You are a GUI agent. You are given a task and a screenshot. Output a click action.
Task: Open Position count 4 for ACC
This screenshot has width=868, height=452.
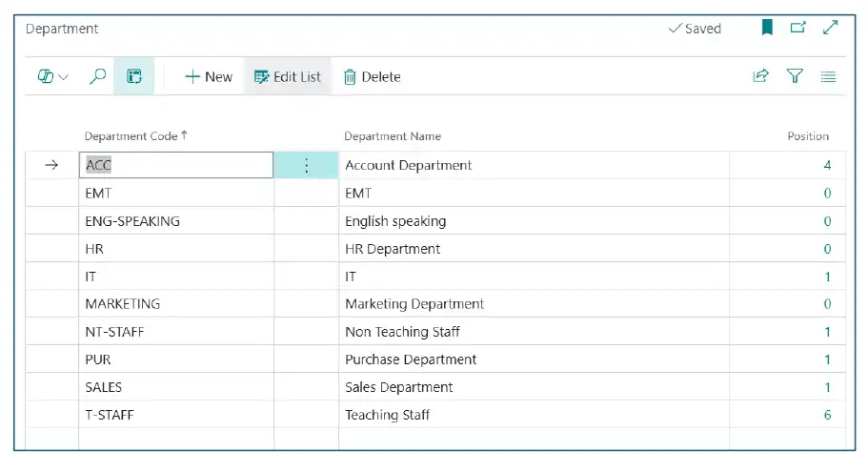click(827, 166)
